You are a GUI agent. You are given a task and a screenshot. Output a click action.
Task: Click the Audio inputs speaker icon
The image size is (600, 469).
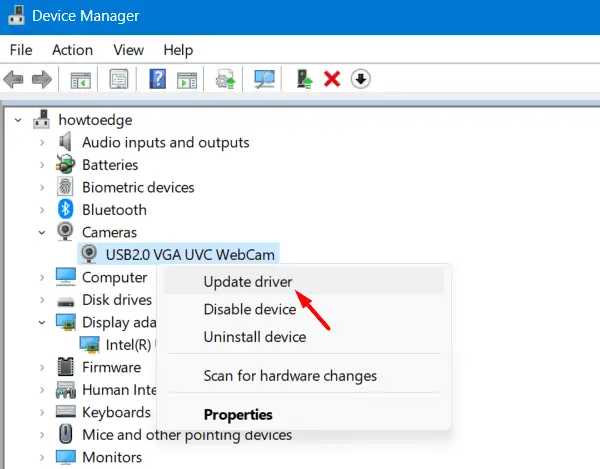65,142
